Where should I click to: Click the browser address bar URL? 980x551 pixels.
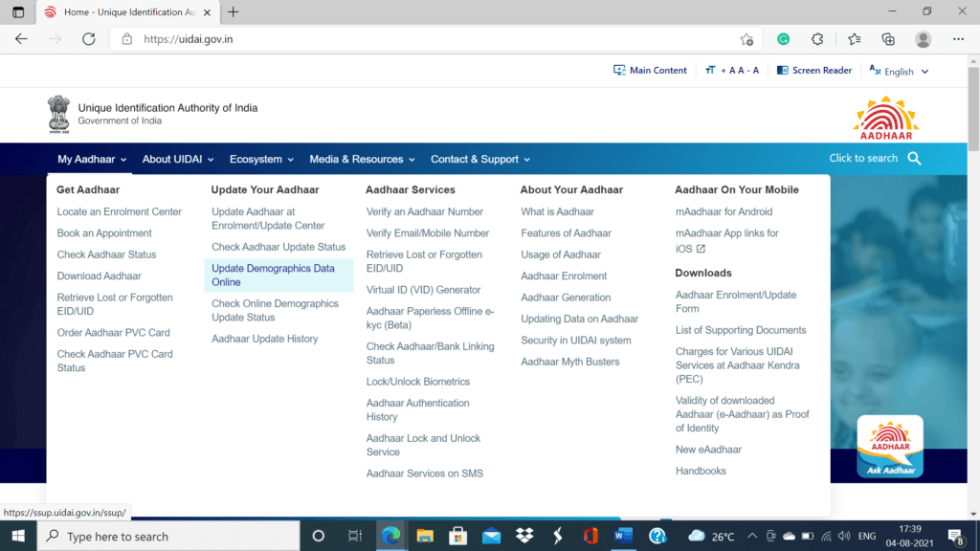[x=189, y=39]
